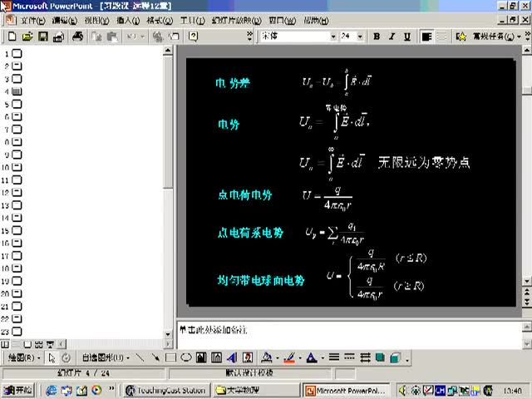
Task: Start slide show from view buttons
Action: click(x=50, y=344)
